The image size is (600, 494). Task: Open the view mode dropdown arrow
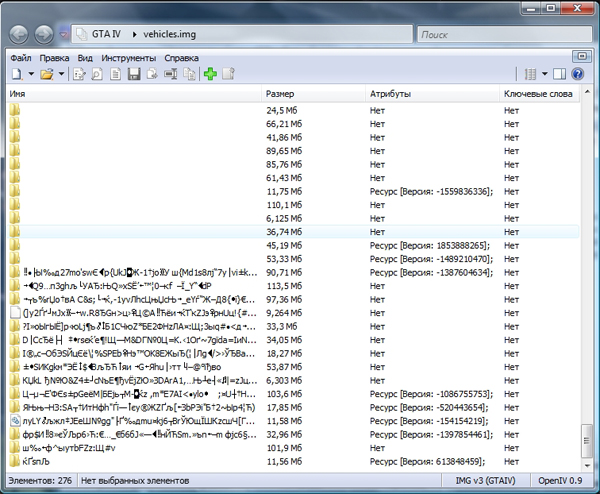coord(544,74)
